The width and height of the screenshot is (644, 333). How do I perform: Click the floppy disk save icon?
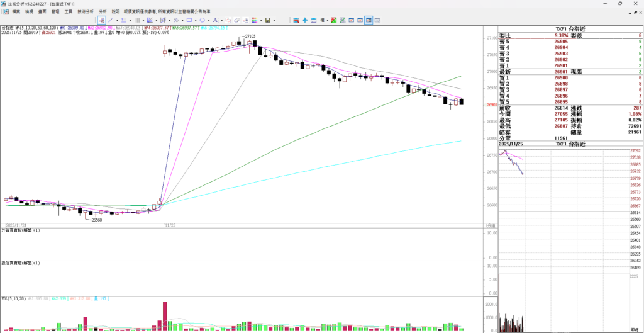point(267,20)
